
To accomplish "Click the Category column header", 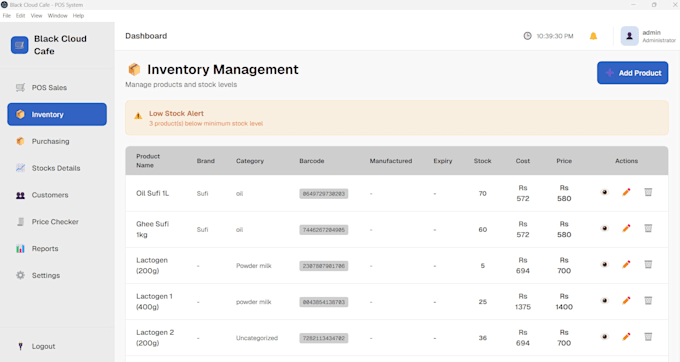I will 250,161.
